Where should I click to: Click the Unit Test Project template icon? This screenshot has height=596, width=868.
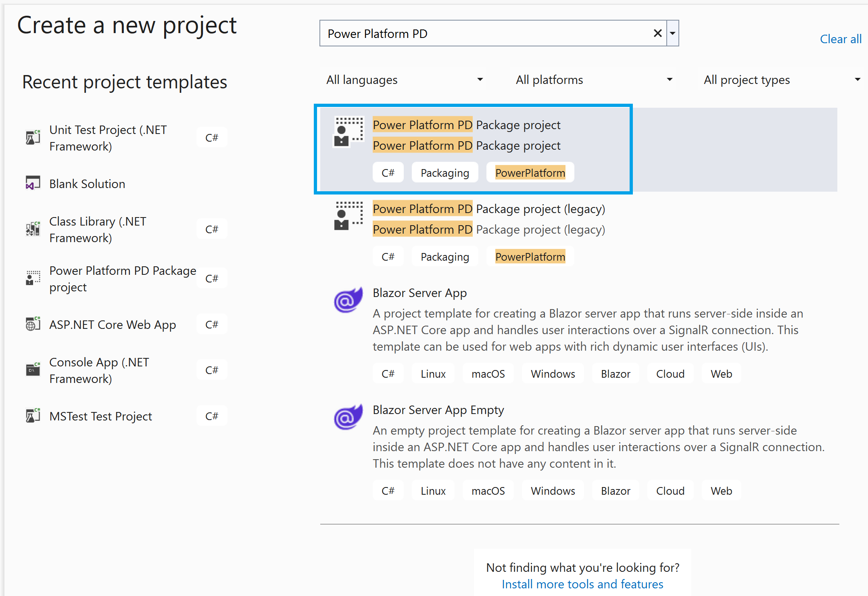pos(33,138)
